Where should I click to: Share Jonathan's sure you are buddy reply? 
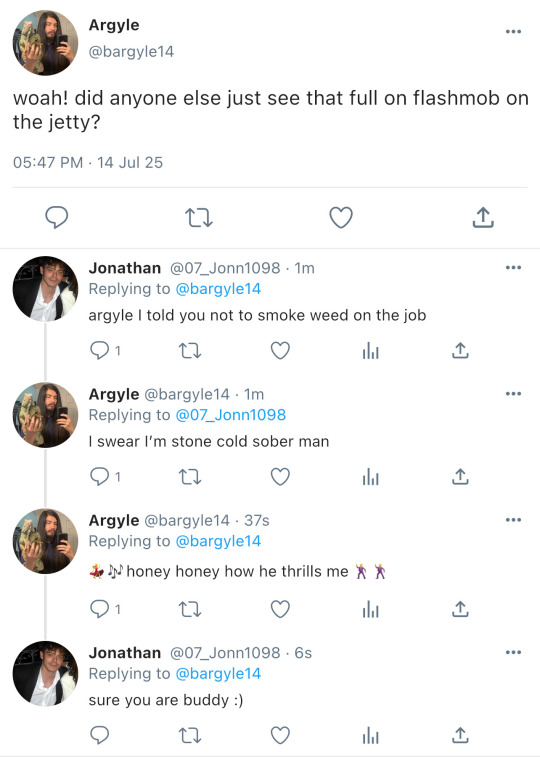tap(460, 736)
